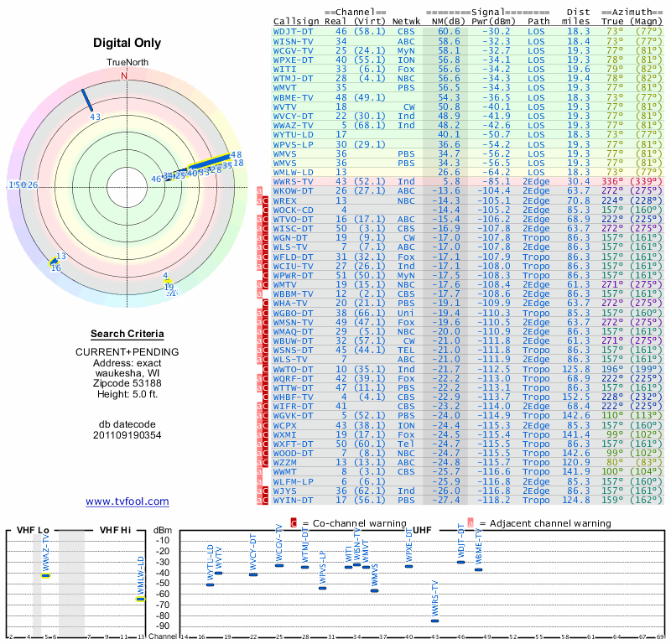671x644 pixels.
Task: Select the WDJT-DT callsign in the table
Action: coord(294,31)
